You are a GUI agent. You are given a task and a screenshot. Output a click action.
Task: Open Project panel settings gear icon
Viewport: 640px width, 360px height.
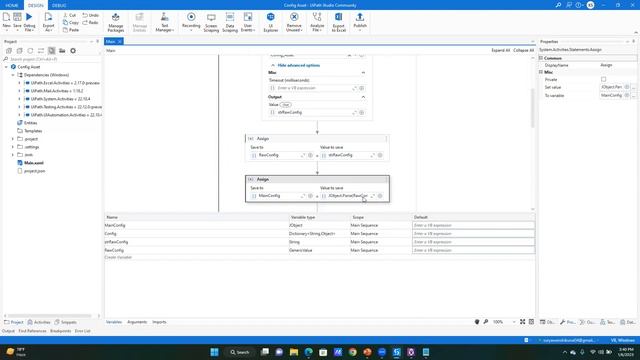point(73,51)
